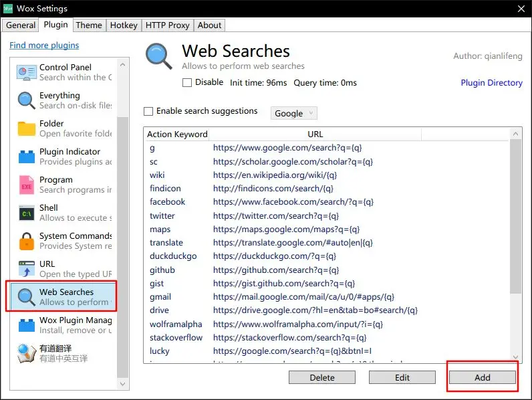
Task: Select the 'facebook' keyword row
Action: [326, 202]
